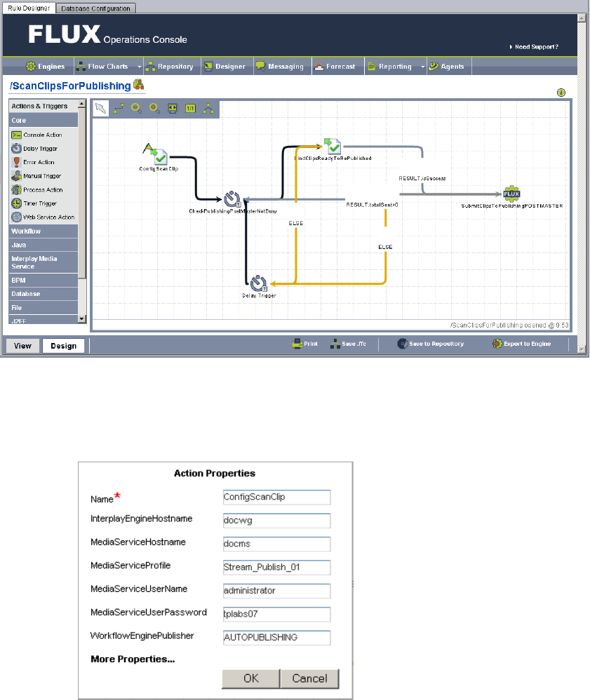590x700 pixels.
Task: Open the Messaging menu item
Action: (280, 67)
